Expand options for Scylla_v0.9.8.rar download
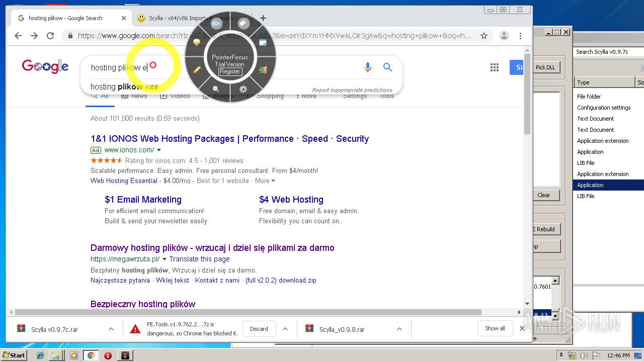644x362 pixels. pyautogui.click(x=399, y=329)
